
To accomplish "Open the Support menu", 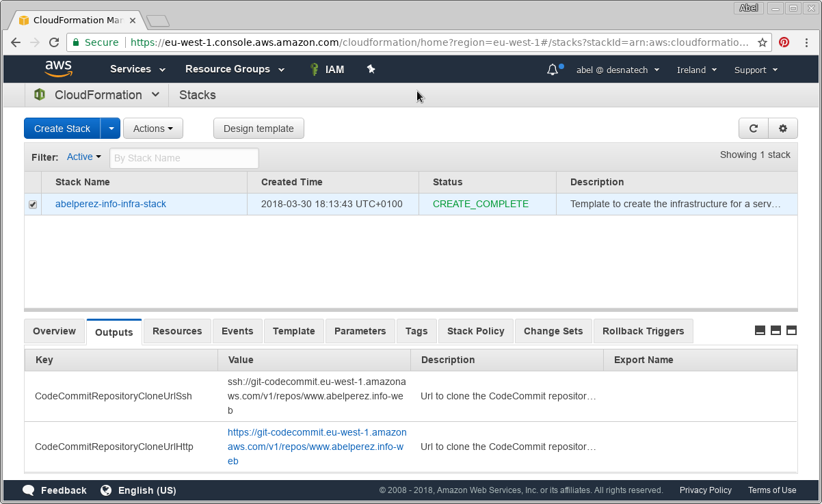I will click(756, 70).
